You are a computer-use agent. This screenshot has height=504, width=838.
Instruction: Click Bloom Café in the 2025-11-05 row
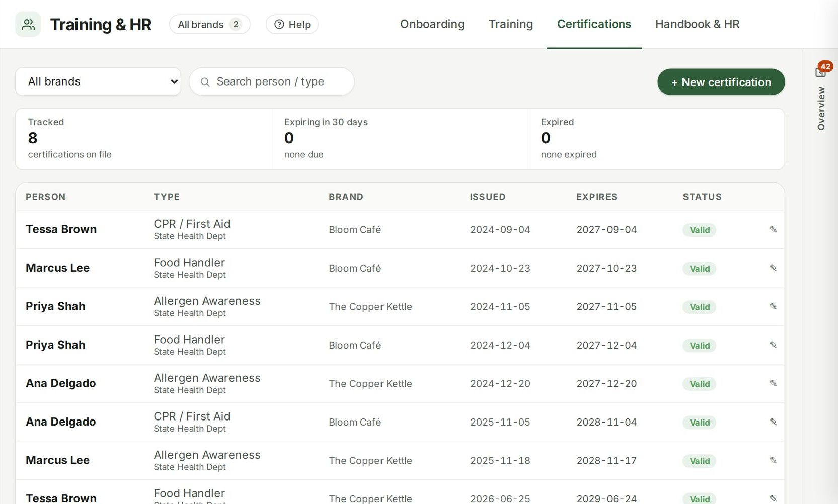pos(355,422)
